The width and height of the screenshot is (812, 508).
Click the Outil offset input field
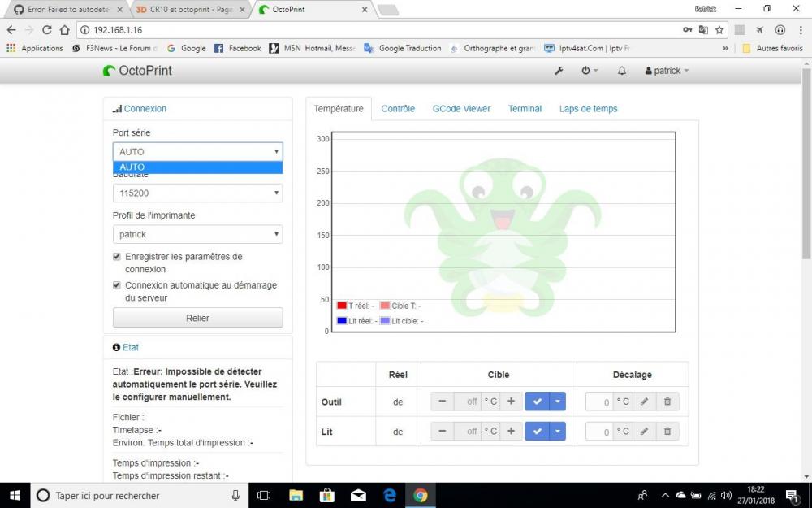599,402
